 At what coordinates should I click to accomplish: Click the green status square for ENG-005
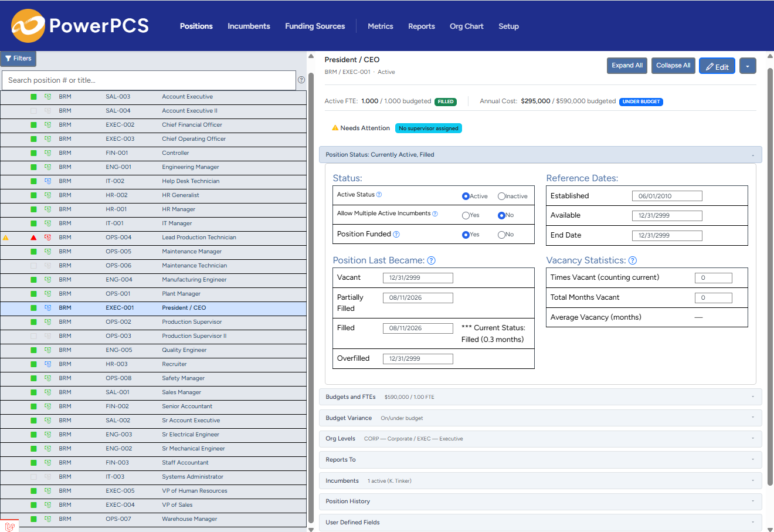33,350
